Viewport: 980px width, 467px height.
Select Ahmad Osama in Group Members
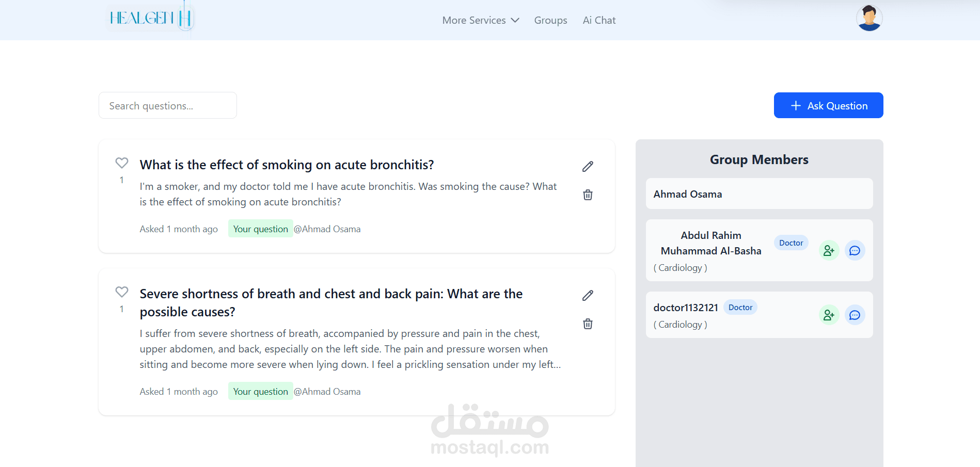[759, 194]
